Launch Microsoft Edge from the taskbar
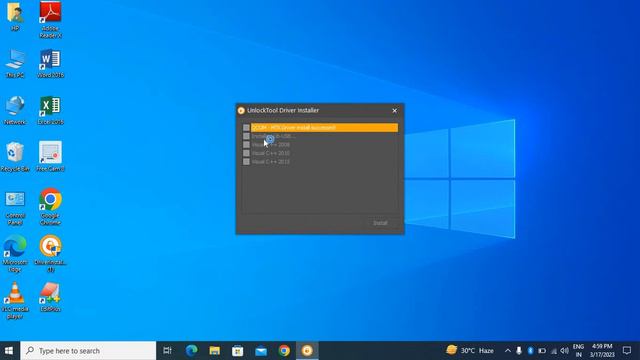The width and height of the screenshot is (640, 360). click(x=191, y=351)
